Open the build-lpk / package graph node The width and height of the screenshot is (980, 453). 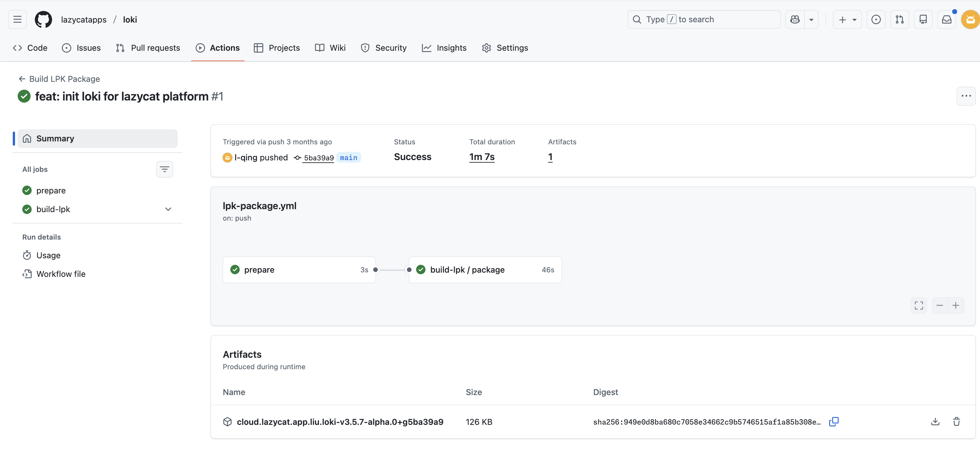485,270
